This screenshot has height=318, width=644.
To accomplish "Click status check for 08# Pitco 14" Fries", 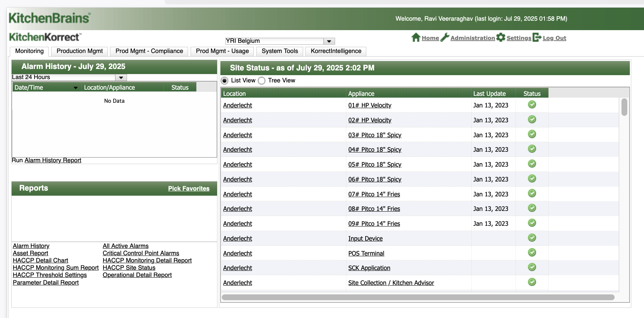I will (x=532, y=208).
